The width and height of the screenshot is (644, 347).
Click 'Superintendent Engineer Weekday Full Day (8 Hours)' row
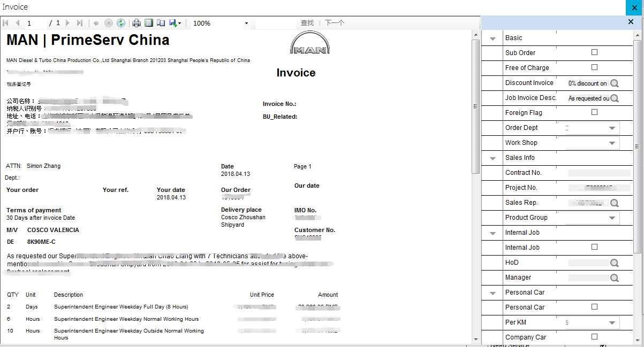tap(121, 307)
